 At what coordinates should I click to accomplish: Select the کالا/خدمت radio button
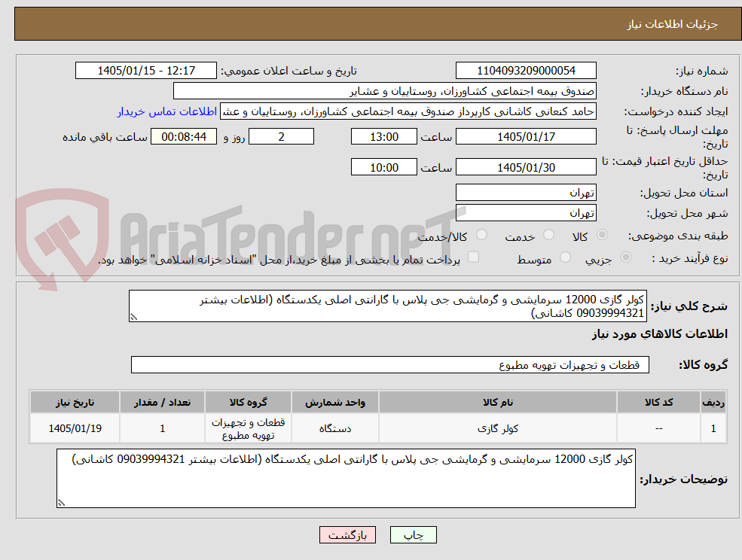(481, 235)
